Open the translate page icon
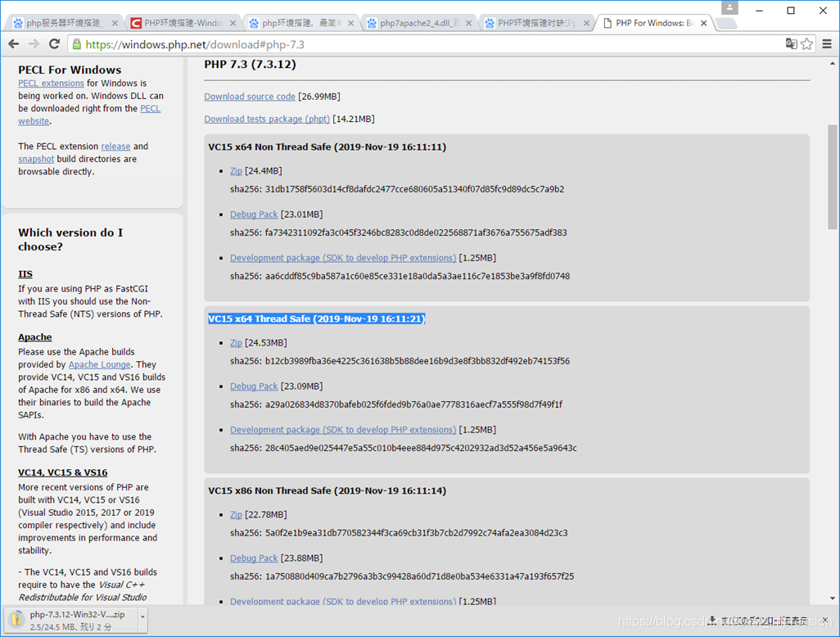Viewport: 840px width, 637px height. [x=791, y=44]
